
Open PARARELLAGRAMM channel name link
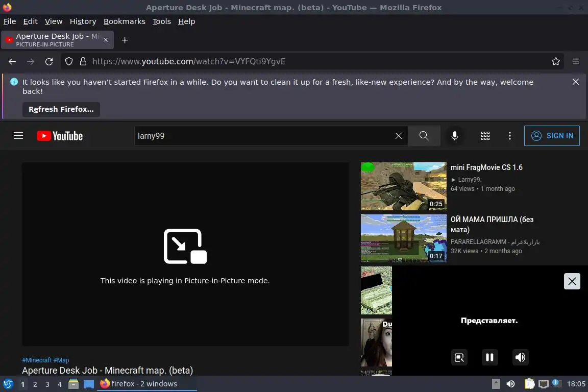coord(495,242)
